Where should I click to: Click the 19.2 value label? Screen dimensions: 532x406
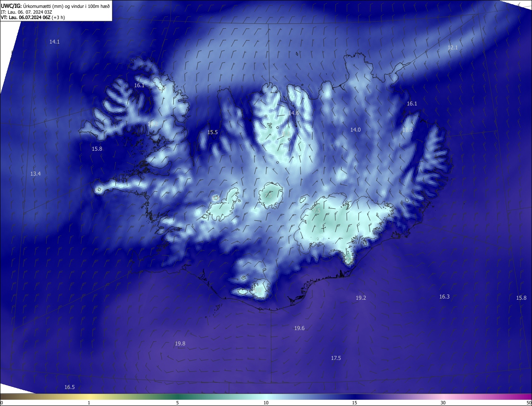[361, 298]
